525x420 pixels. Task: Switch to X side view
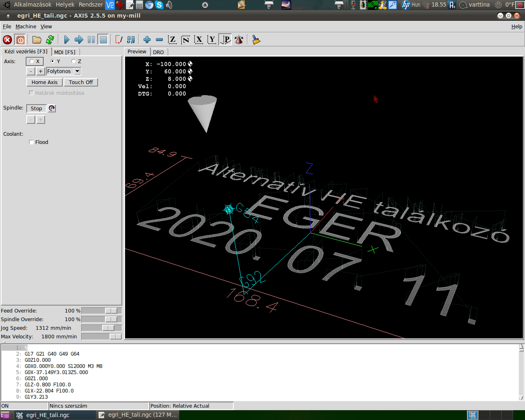click(x=199, y=40)
